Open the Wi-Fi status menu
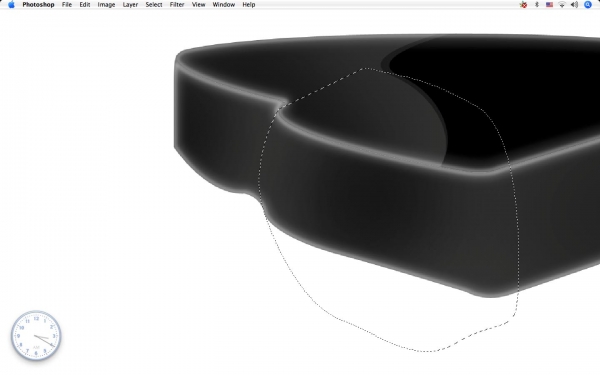This screenshot has width=600, height=375. [x=562, y=5]
